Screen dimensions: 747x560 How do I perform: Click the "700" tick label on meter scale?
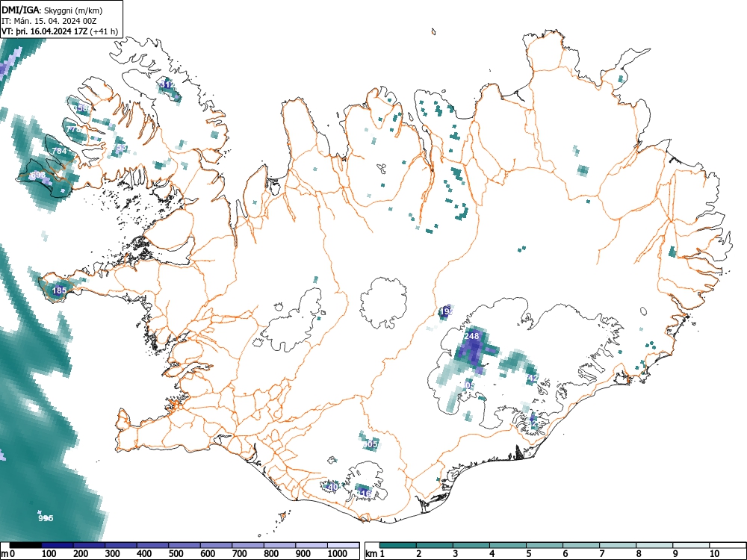point(239,553)
